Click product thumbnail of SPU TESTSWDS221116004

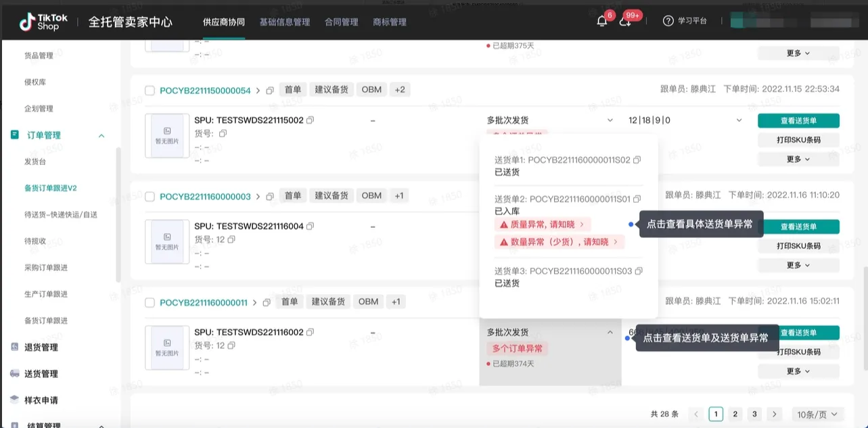pos(167,242)
